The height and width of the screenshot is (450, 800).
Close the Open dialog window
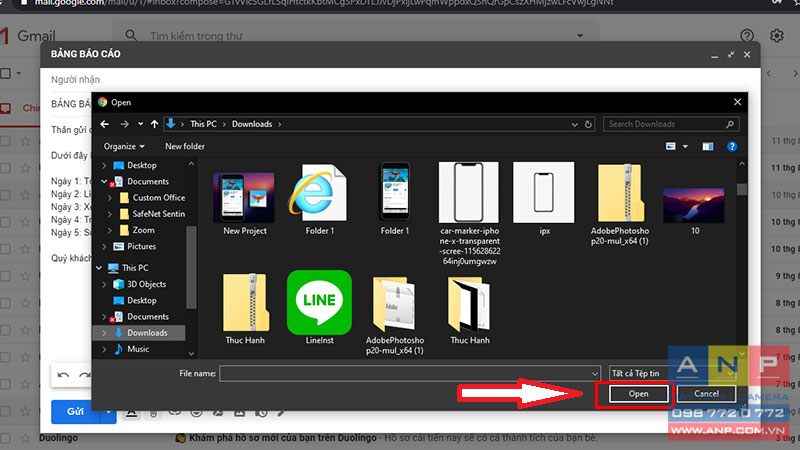coord(737,102)
